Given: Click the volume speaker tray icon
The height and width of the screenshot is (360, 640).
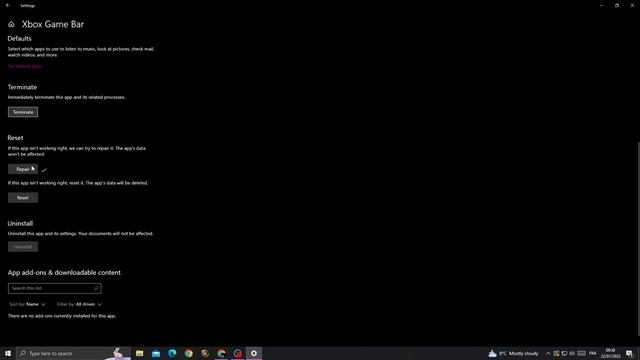Looking at the screenshot, I should click(x=572, y=353).
